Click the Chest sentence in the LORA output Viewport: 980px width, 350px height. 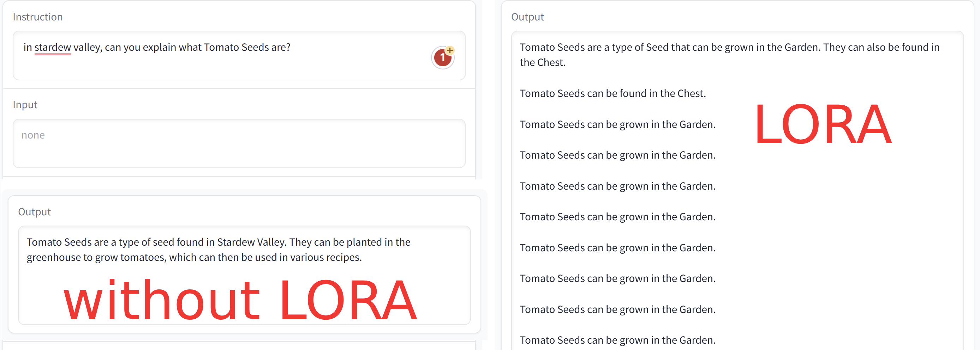tap(612, 93)
